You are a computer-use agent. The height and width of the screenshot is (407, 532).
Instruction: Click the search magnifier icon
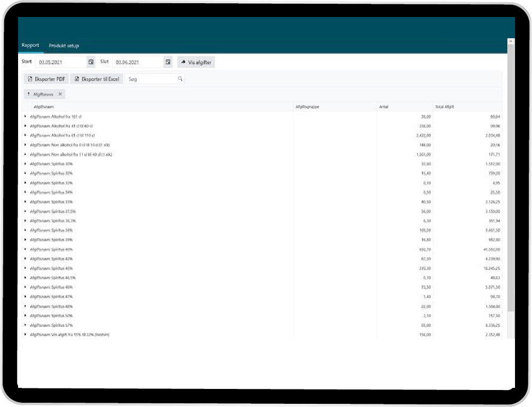[180, 79]
